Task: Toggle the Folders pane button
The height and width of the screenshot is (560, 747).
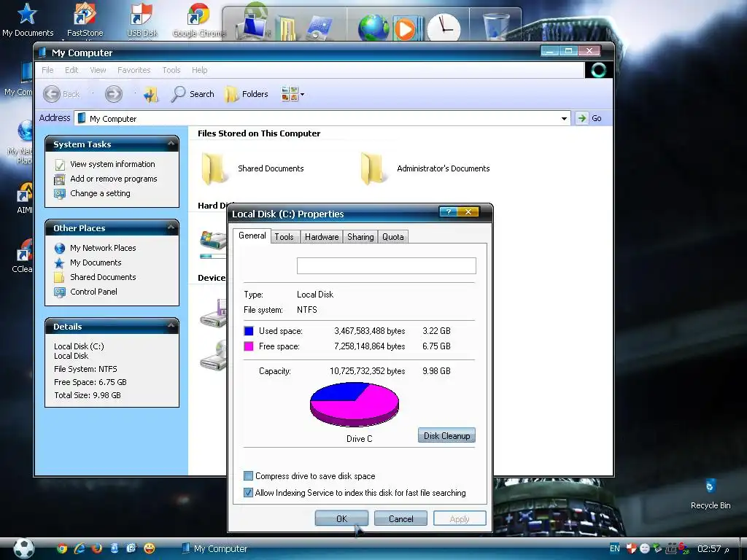Action: coord(247,94)
